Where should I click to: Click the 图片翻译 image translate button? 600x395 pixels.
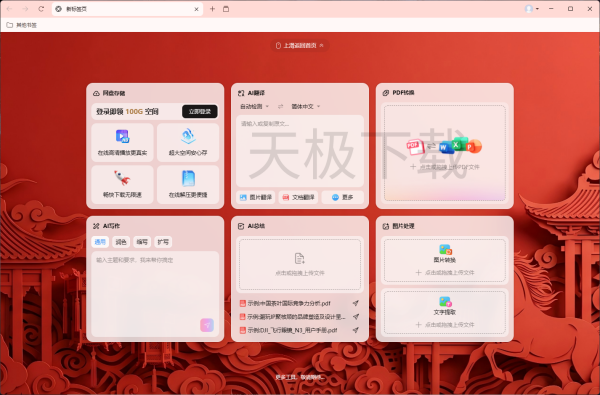(256, 198)
